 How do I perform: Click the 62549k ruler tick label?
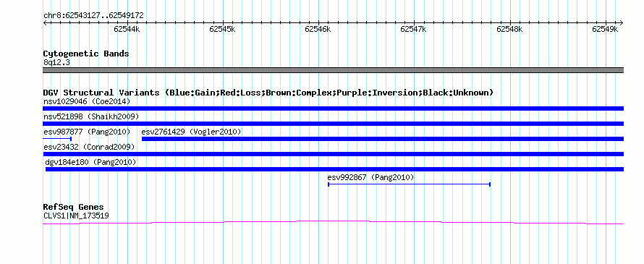(x=606, y=29)
